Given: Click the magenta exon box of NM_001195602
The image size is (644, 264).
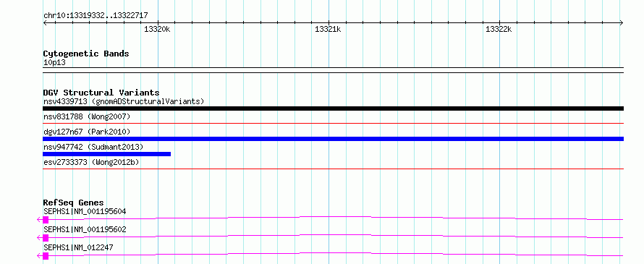Looking at the screenshot, I should click(x=46, y=238).
